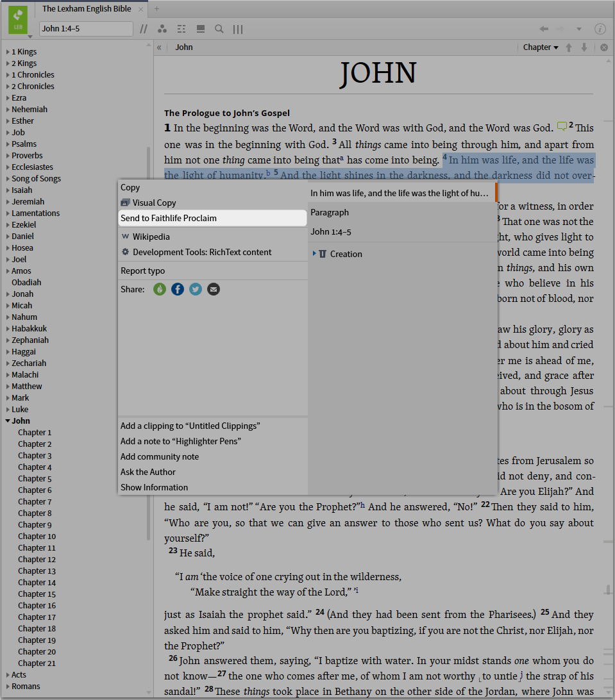Open the green note marker after verse 1
The width and height of the screenshot is (615, 700).
[x=562, y=126]
